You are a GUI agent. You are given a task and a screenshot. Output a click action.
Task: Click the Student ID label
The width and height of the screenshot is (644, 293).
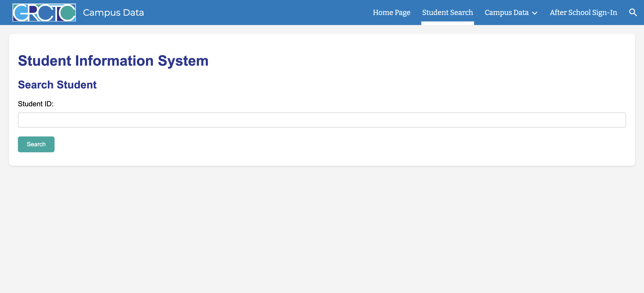[36, 104]
